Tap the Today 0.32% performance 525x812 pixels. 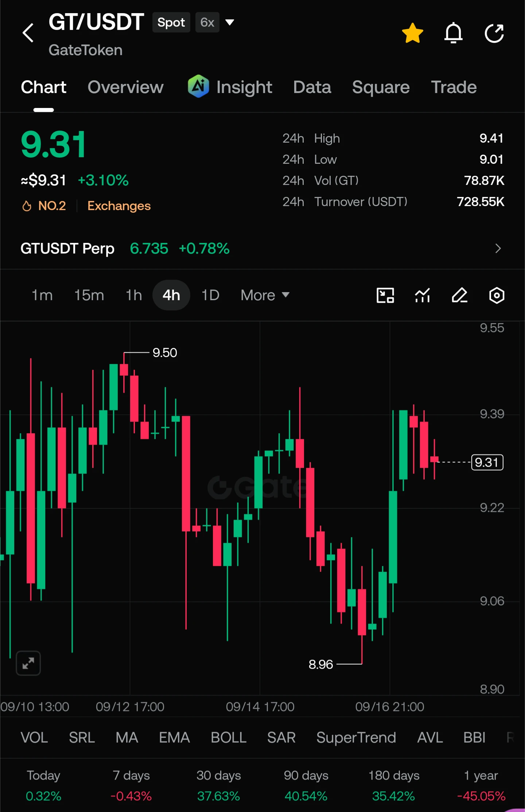click(43, 785)
